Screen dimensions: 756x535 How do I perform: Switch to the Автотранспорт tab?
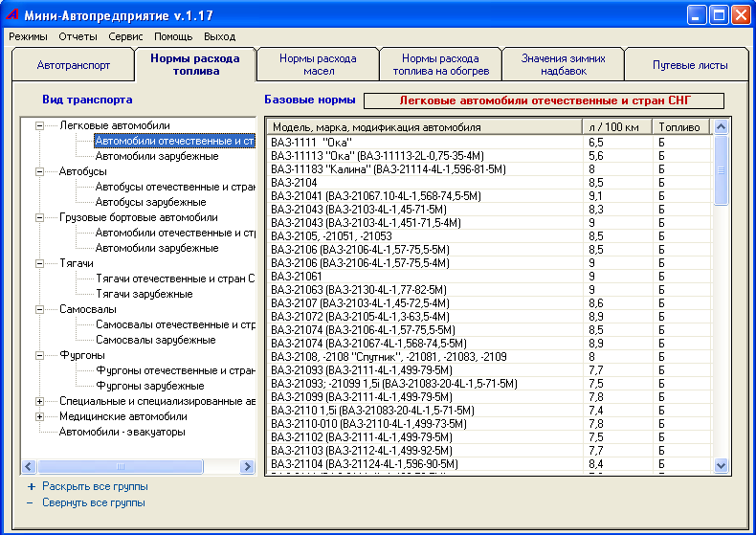coord(74,65)
